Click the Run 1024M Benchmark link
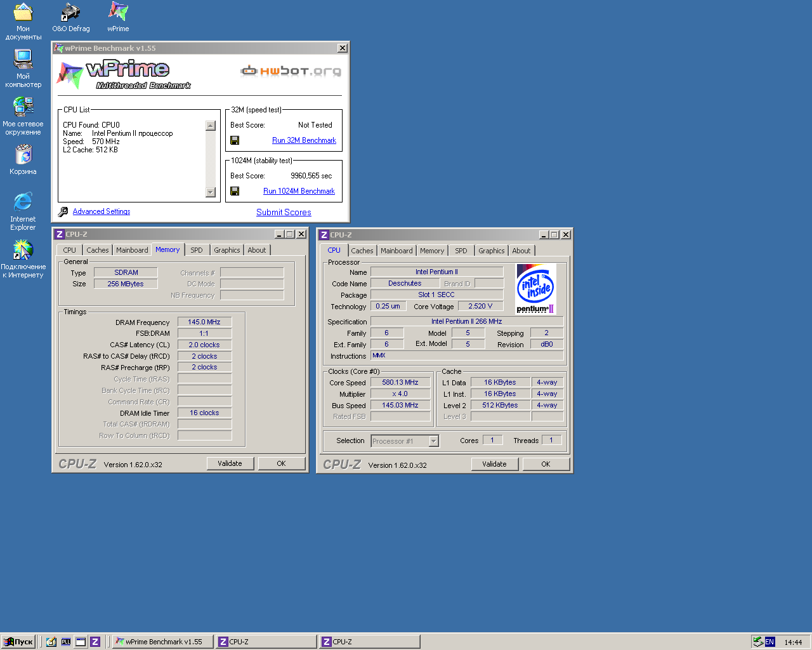 [299, 191]
